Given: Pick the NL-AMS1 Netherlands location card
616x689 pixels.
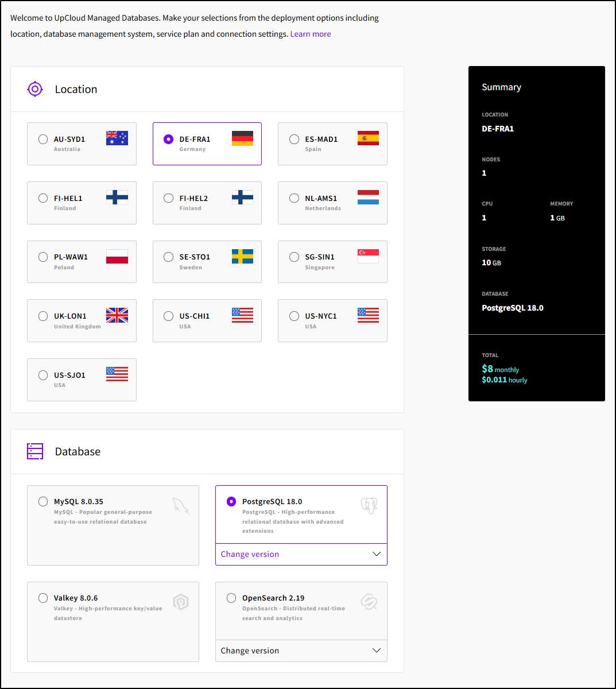Looking at the screenshot, I should pyautogui.click(x=332, y=203).
